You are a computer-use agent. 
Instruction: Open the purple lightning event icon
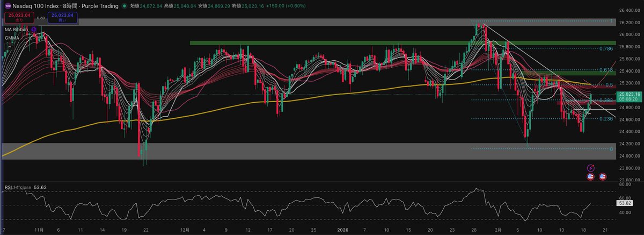(x=591, y=168)
